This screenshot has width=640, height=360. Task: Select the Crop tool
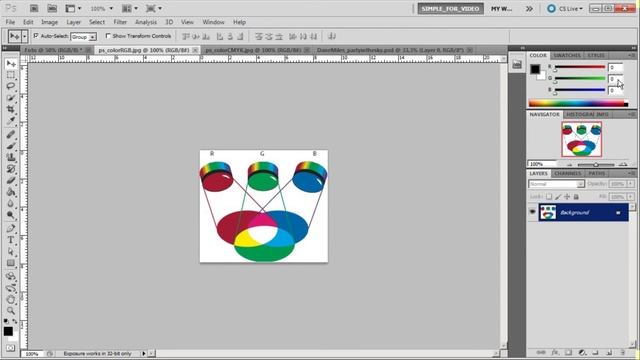[11, 109]
